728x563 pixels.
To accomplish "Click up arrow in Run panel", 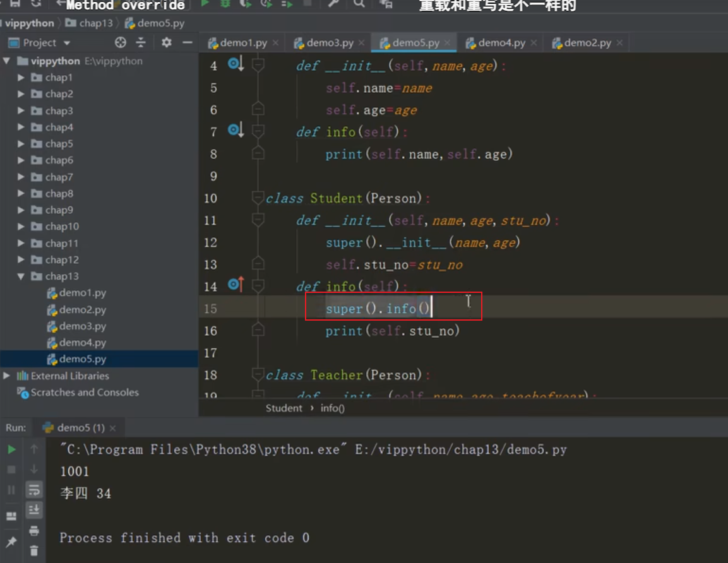I will coord(34,449).
